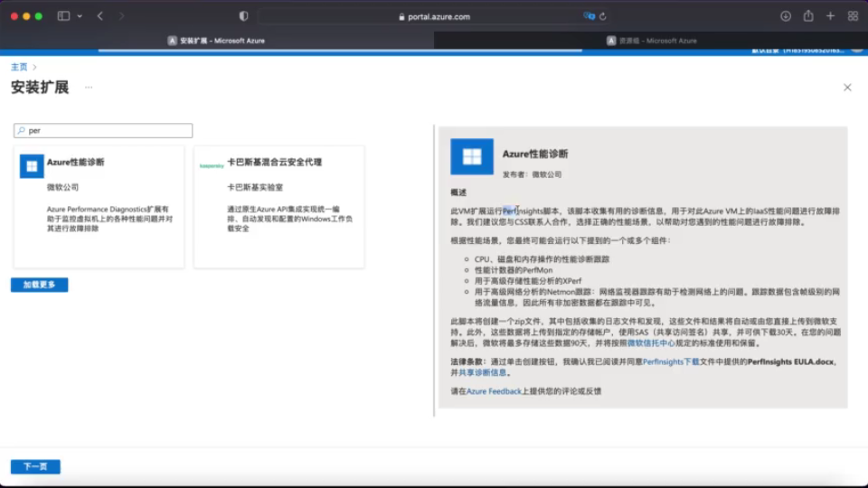Go back with the browser back arrow
The image size is (868, 488).
point(100,16)
